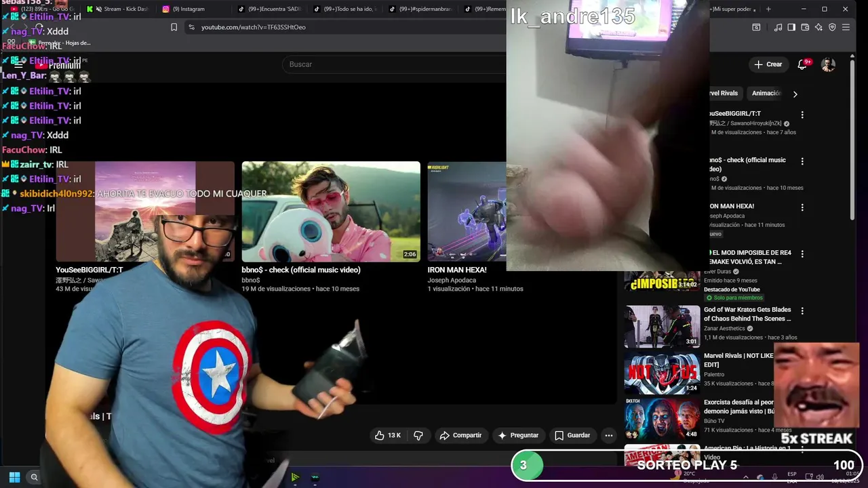Open options for IRON MAN HEXA! sidebar video
This screenshot has width=868, height=488.
click(802, 207)
